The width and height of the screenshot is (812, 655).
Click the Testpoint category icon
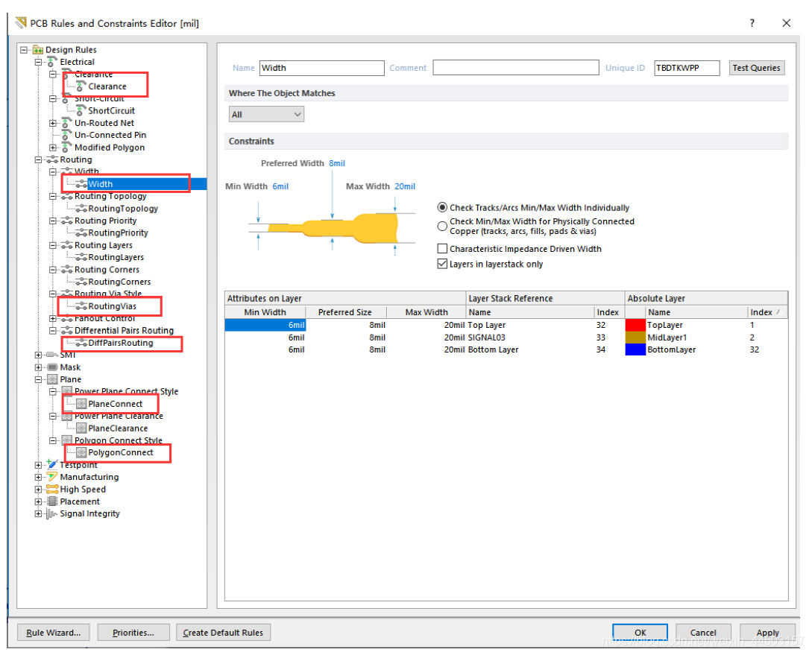coord(52,465)
